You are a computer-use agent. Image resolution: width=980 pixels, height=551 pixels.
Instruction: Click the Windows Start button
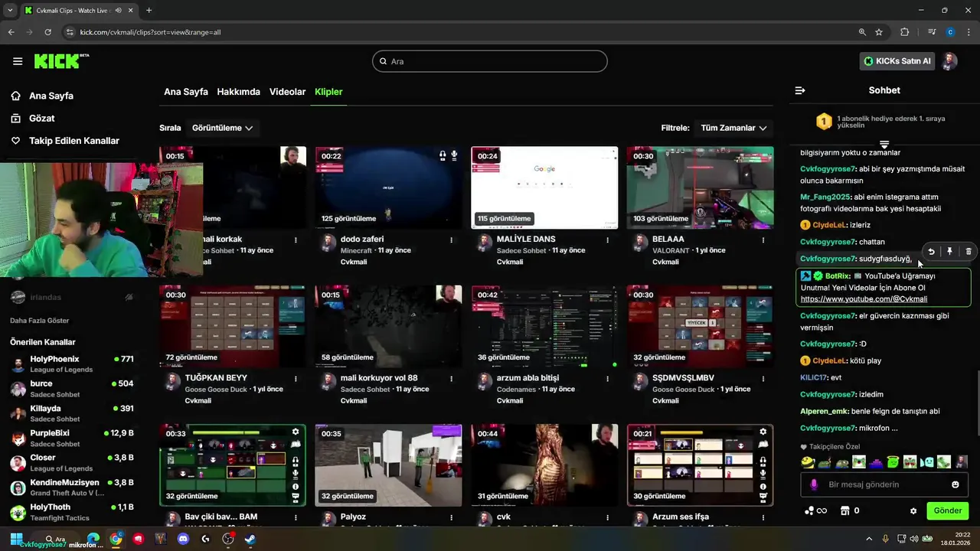(16, 539)
